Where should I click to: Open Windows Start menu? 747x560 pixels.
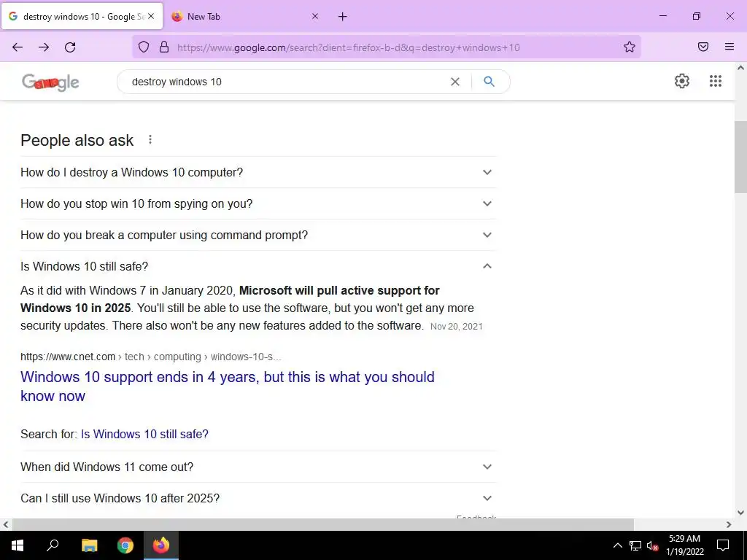click(x=18, y=545)
